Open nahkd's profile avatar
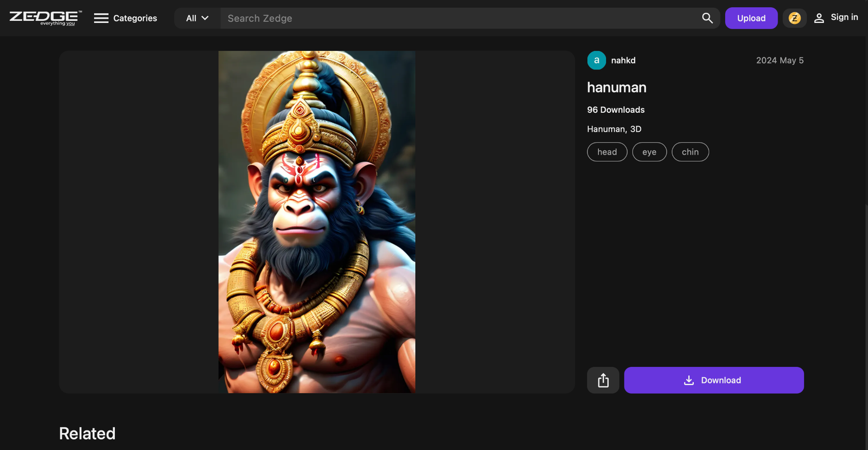The height and width of the screenshot is (450, 868). [597, 60]
